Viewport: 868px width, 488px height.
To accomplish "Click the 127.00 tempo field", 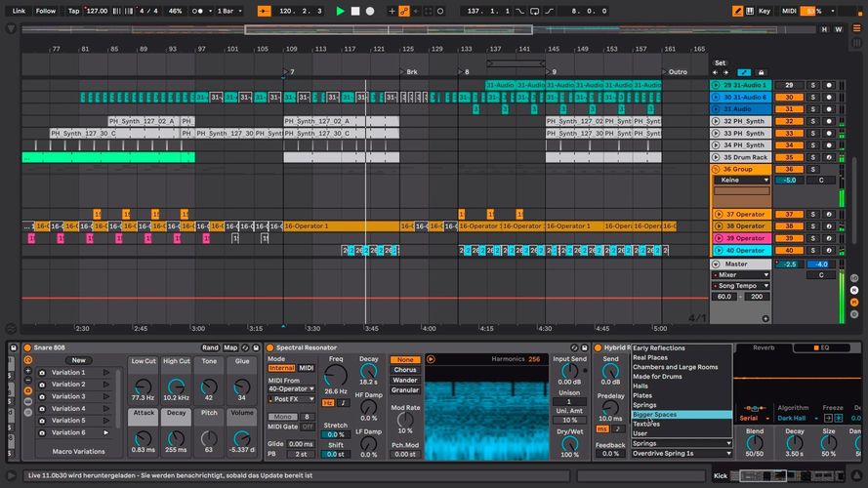I will [97, 11].
